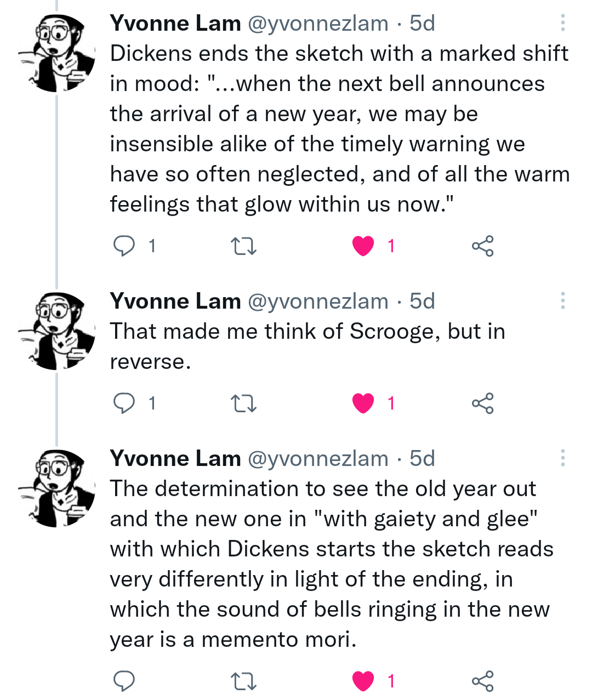Image resolution: width=592 pixels, height=700 pixels.
Task: Open more options on the Scrooge tweet
Action: [x=563, y=300]
